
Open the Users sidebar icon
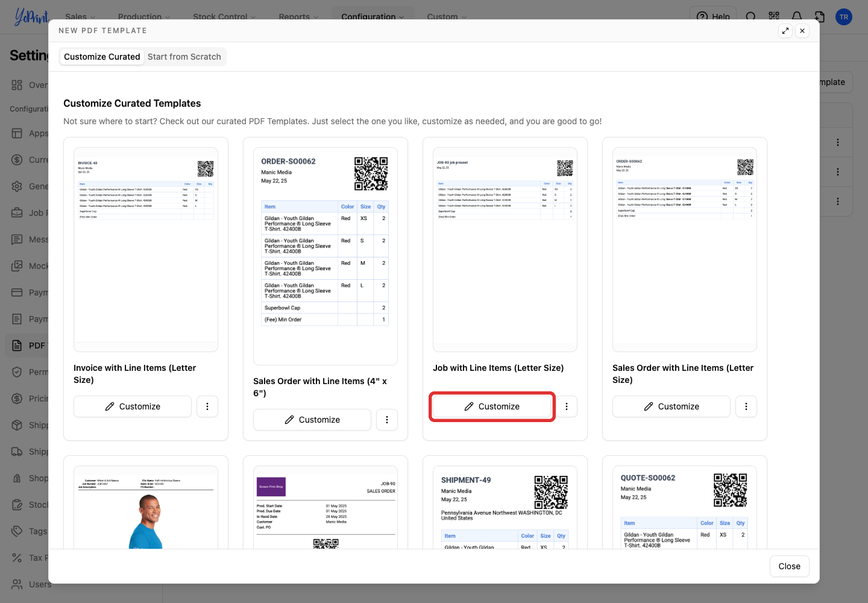click(17, 584)
